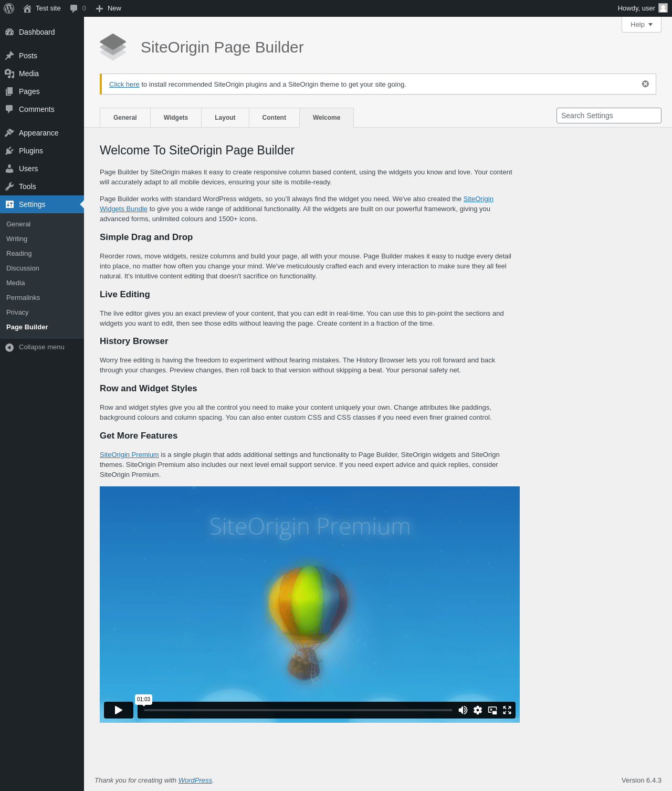Focus the Search Settings field
Viewport: 672px width, 791px height.
point(609,116)
